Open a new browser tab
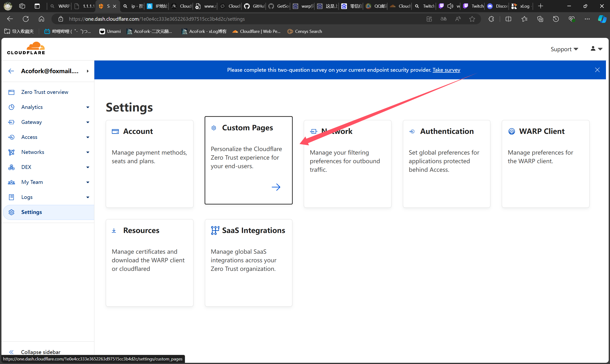This screenshot has width=610, height=364. click(x=540, y=6)
